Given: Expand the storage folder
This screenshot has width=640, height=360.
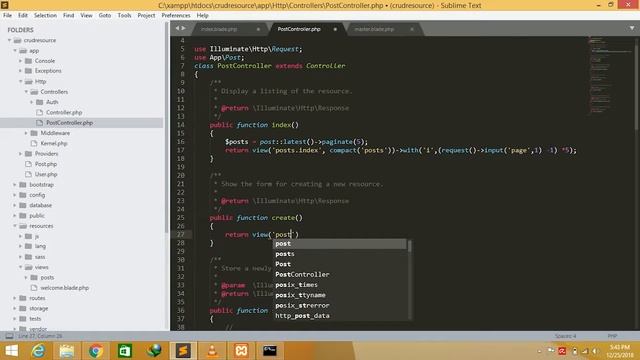Looking at the screenshot, I should point(15,308).
